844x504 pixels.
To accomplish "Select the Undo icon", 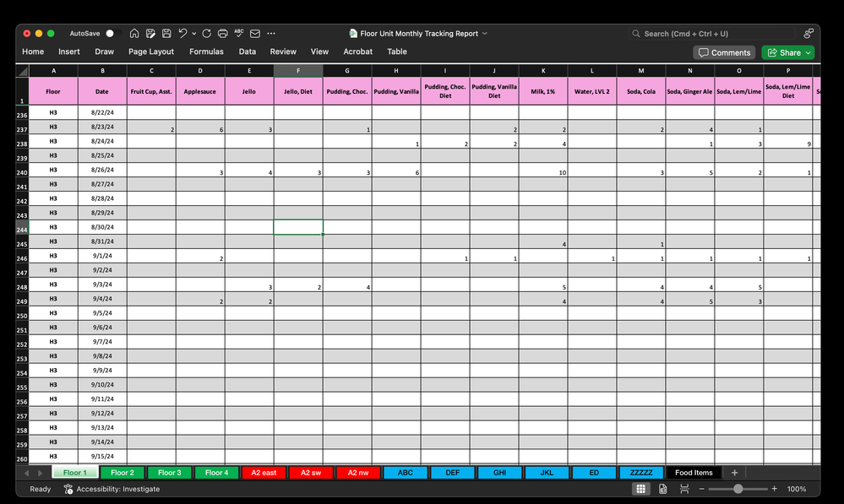I will tap(182, 33).
